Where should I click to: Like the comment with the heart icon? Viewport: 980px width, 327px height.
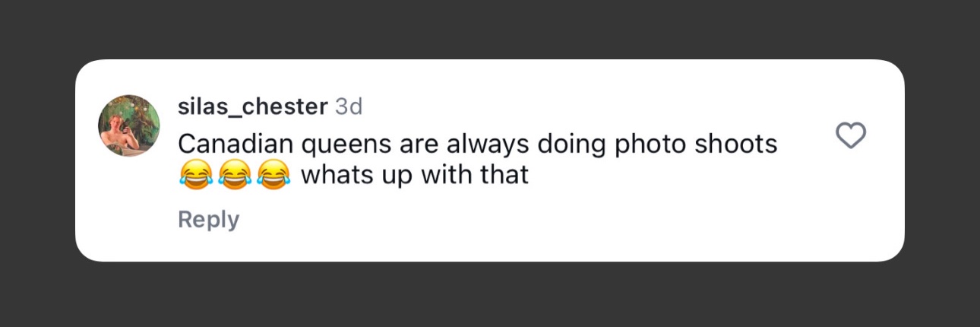point(851,135)
